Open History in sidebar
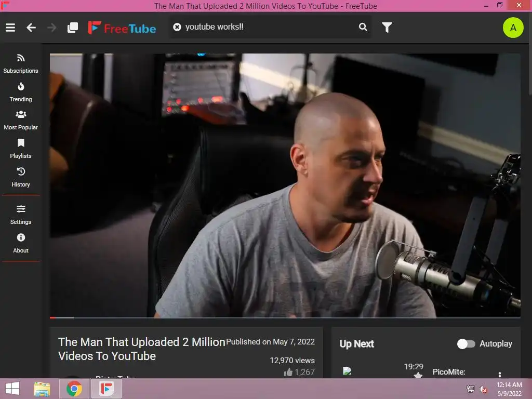This screenshot has height=399, width=532. point(21,178)
